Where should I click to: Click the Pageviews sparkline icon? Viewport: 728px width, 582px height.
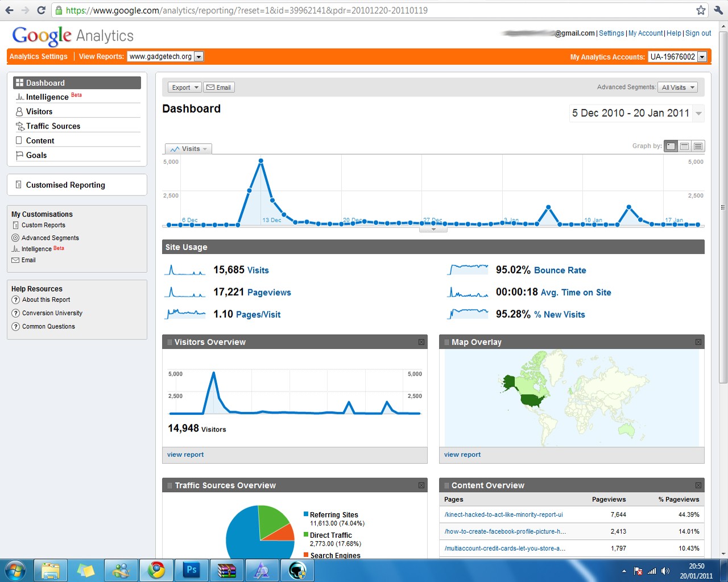coord(185,292)
